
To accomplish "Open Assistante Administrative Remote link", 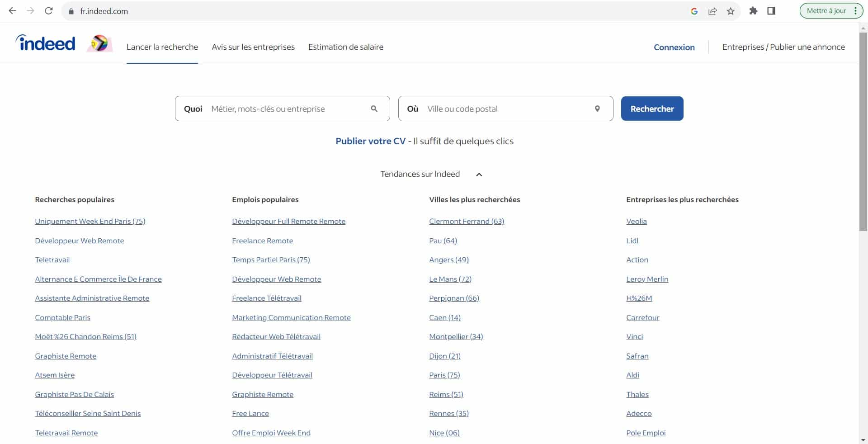I will coord(92,298).
